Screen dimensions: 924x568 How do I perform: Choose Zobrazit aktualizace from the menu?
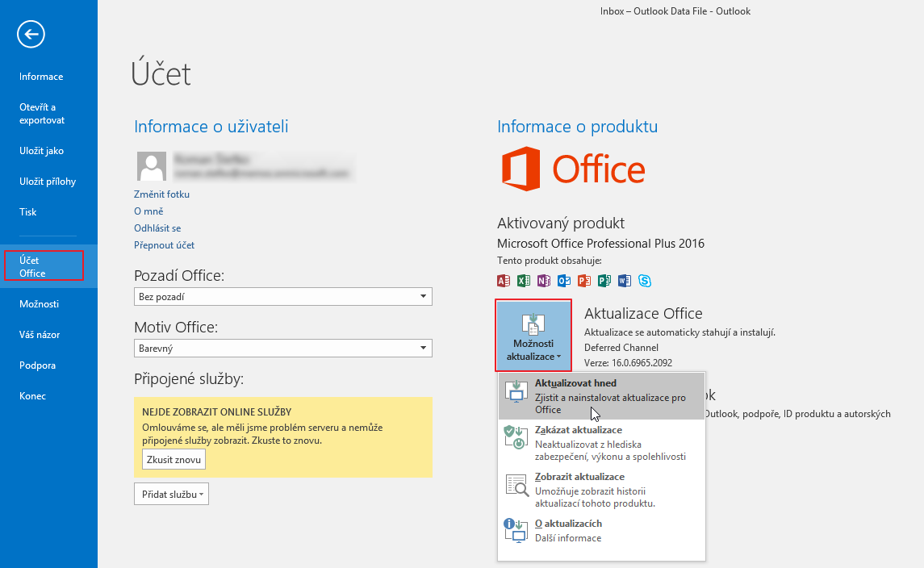click(x=601, y=490)
